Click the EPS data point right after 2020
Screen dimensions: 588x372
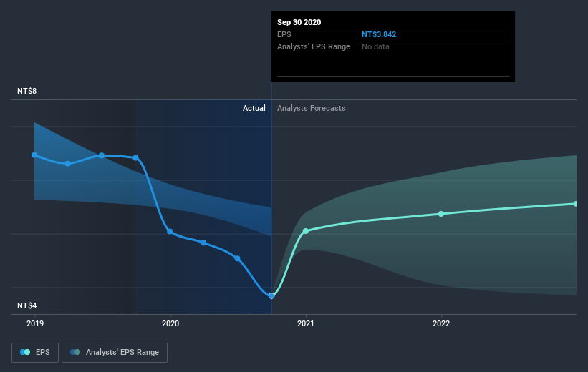tap(203, 243)
